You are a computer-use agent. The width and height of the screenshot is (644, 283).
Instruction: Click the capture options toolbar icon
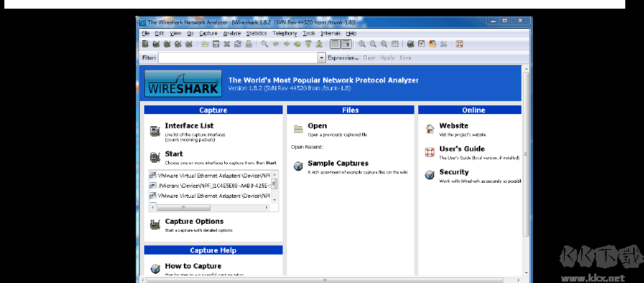[156, 44]
